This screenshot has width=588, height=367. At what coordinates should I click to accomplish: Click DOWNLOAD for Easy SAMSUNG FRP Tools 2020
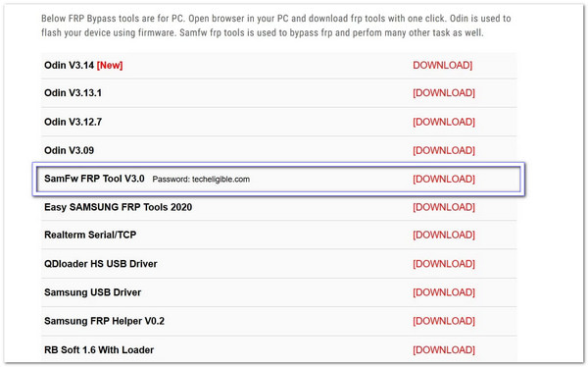tap(444, 207)
